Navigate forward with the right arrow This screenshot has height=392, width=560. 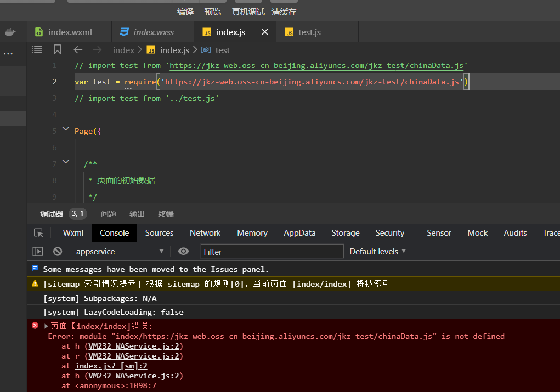97,50
